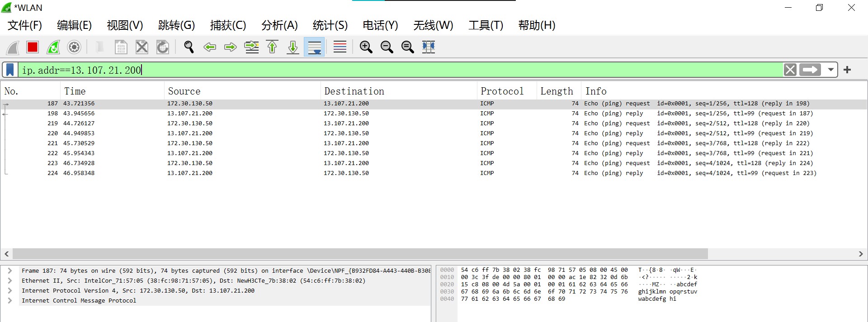Viewport: 868px width, 322px height.
Task: Open the 捕获(C) menu
Action: pyautogui.click(x=228, y=25)
